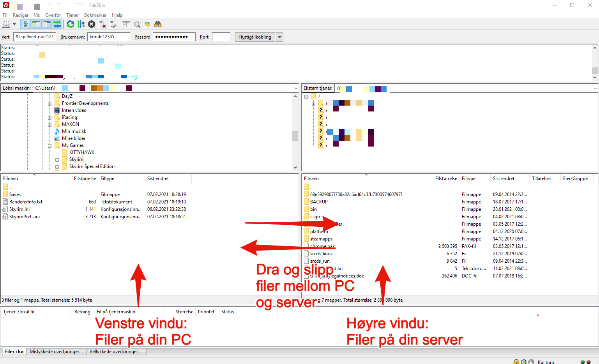Open the Bokmerker menu
The width and height of the screenshot is (599, 364).
95,15
